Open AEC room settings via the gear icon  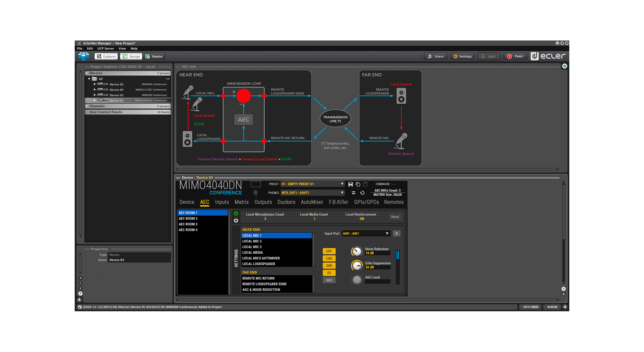[x=236, y=220]
